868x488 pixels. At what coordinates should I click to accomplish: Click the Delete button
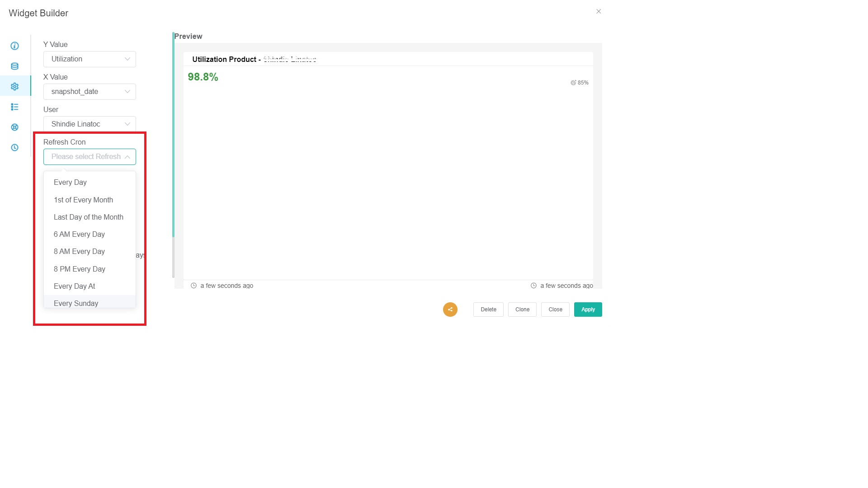[488, 310]
